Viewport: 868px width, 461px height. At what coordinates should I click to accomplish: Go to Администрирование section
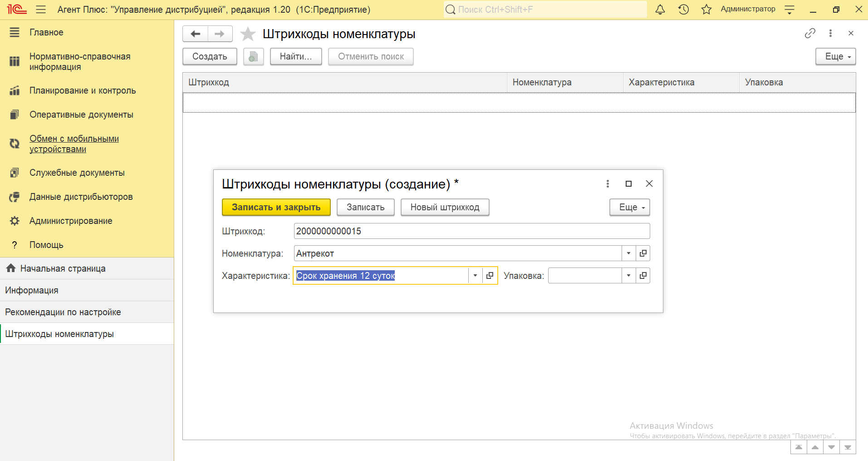(71, 221)
